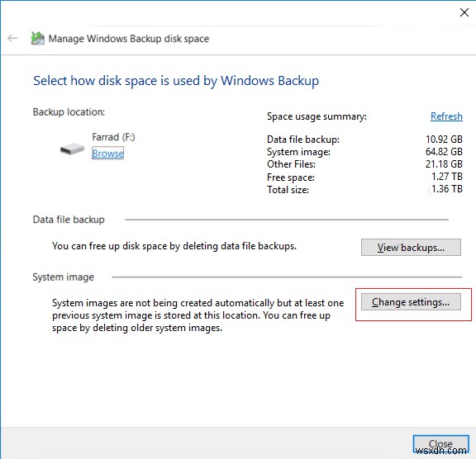
Task: Click the 'Manage Windows Backup disk space' title
Action: click(x=129, y=39)
